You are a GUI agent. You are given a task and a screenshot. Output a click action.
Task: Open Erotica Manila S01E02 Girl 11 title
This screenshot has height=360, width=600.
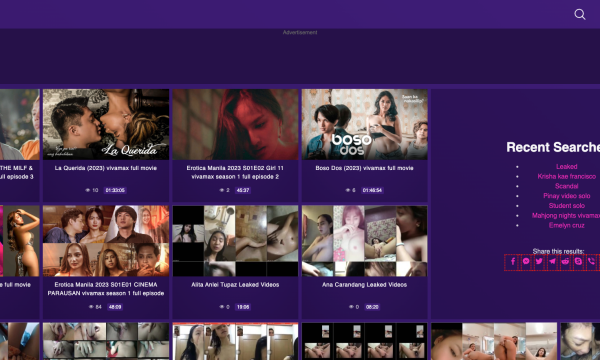235,172
